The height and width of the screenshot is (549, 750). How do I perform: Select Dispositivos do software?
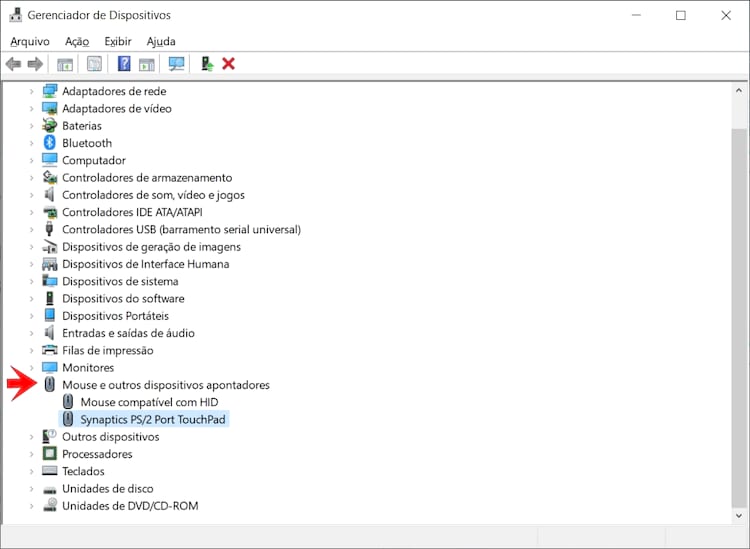[123, 298]
